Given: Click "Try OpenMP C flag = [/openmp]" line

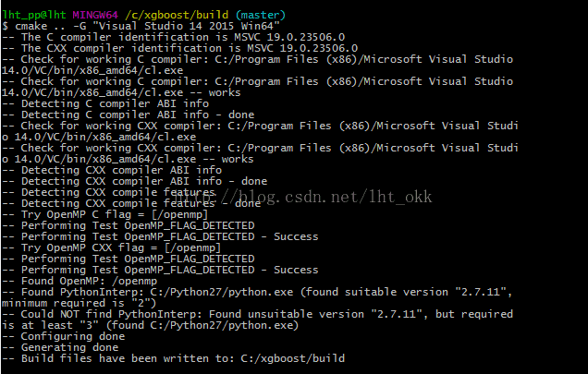Looking at the screenshot, I should pos(104,214).
